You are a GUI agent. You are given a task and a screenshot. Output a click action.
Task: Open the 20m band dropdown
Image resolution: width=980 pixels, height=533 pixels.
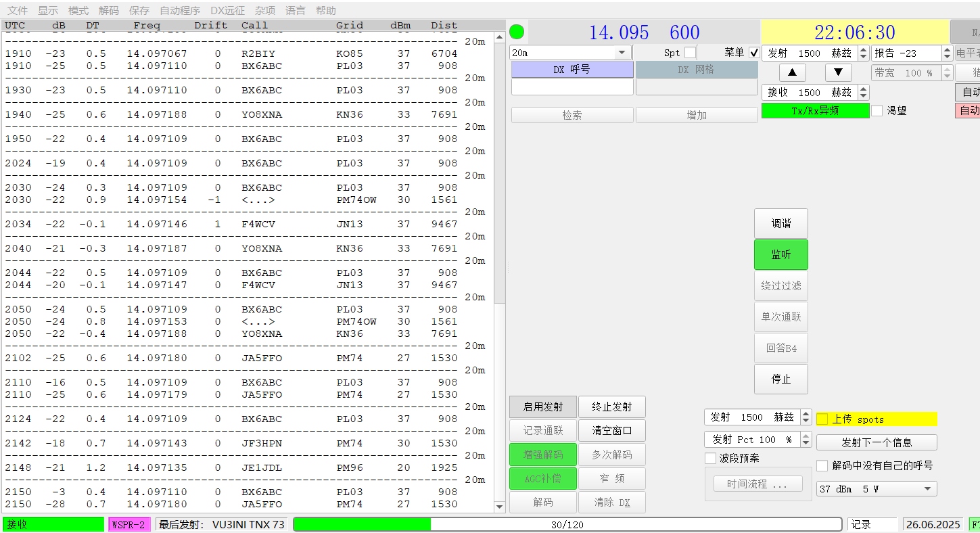click(x=571, y=53)
